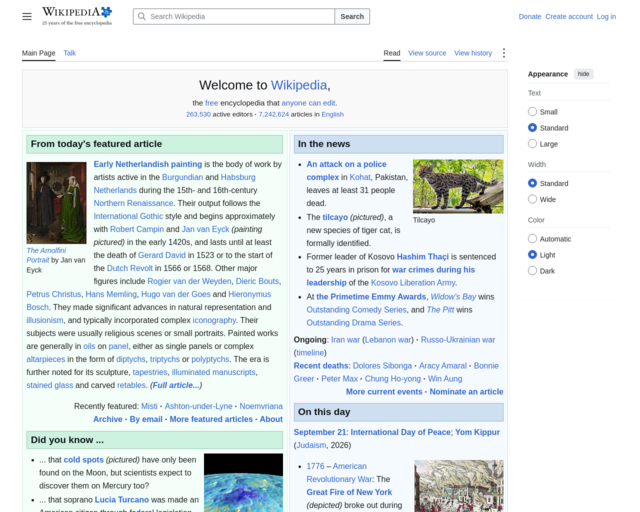This screenshot has width=640, height=512.
Task: Click More current events
Action: click(x=384, y=392)
